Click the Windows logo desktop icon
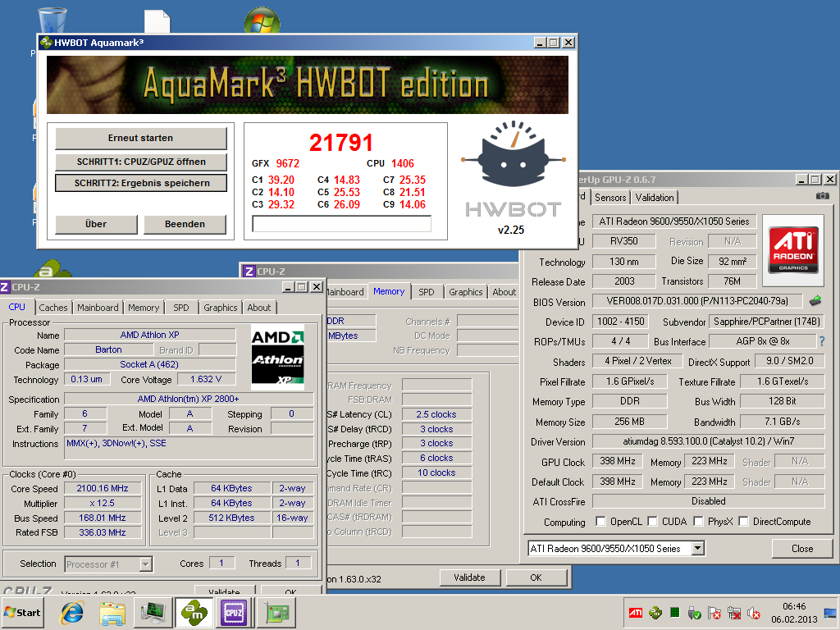Viewport: 840px width, 630px height. pyautogui.click(x=262, y=21)
